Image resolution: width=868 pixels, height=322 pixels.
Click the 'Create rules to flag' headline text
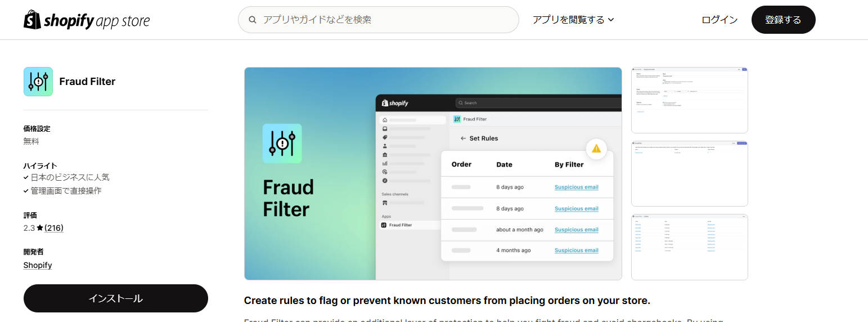coord(447,301)
